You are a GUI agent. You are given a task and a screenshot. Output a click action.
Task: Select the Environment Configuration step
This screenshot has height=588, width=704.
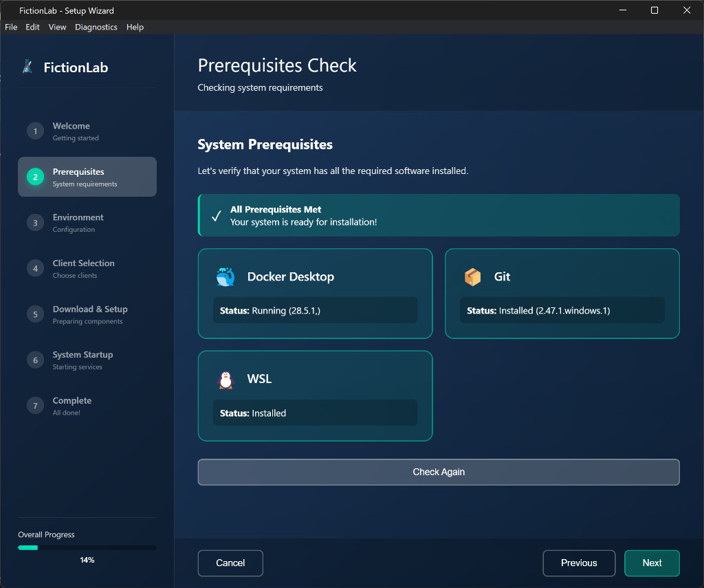coord(87,223)
